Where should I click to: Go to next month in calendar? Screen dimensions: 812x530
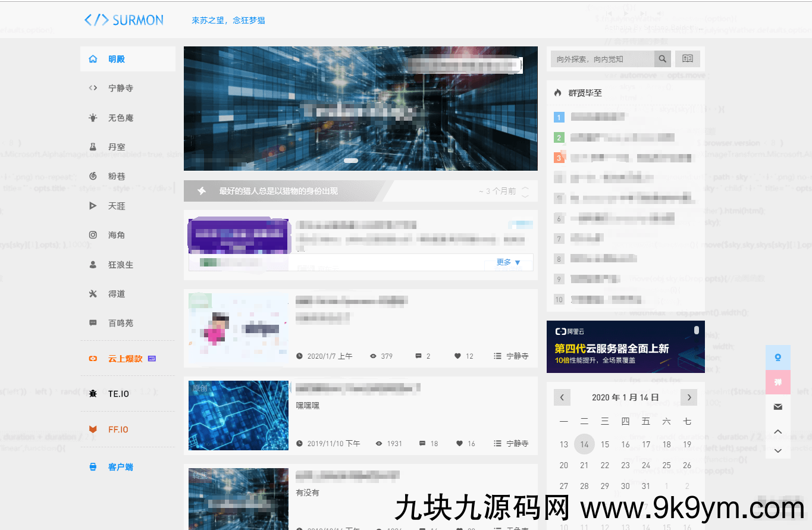tap(688, 397)
